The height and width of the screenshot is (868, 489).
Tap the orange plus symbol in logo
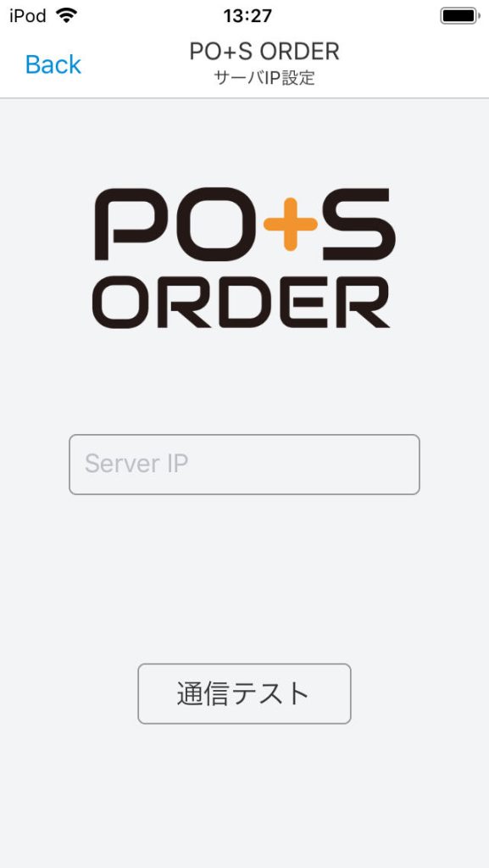click(x=291, y=224)
